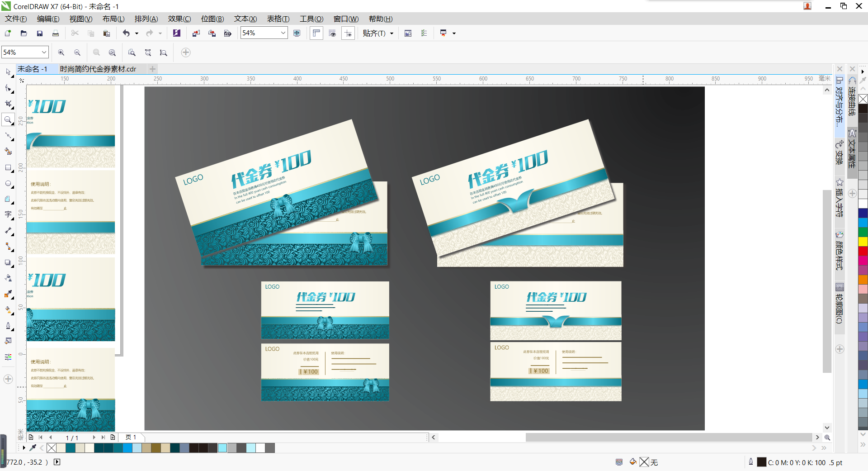Click the Zoom In magnifier icon
Screen dimensions: 868x471
61,52
